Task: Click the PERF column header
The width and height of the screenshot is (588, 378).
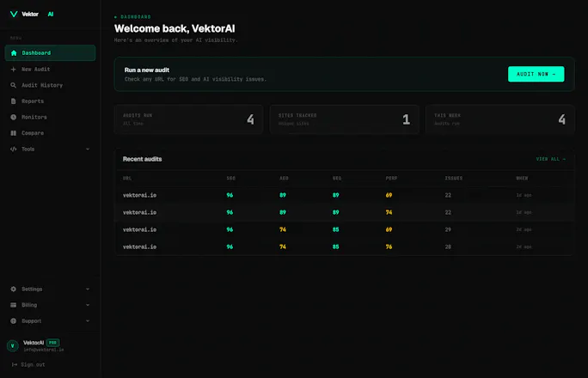Action: click(x=391, y=179)
